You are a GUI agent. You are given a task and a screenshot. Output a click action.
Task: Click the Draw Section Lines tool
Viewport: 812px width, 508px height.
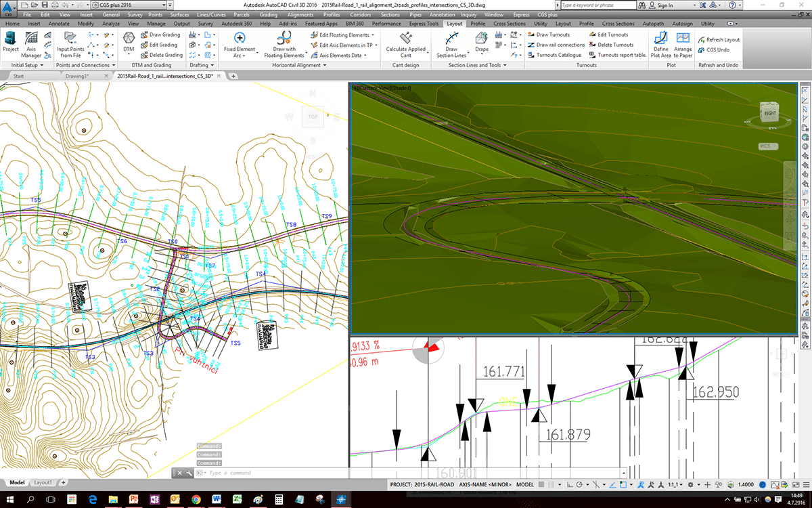[451, 43]
